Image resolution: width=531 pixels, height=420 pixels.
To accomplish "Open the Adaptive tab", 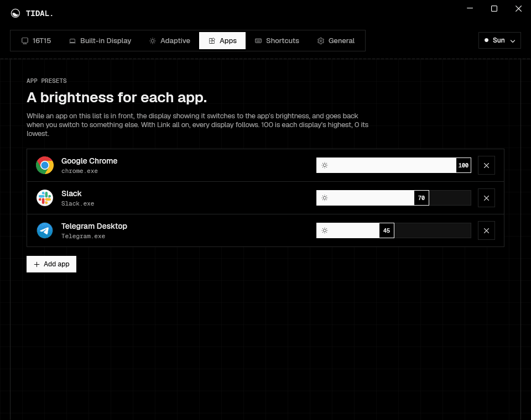I will (x=170, y=40).
